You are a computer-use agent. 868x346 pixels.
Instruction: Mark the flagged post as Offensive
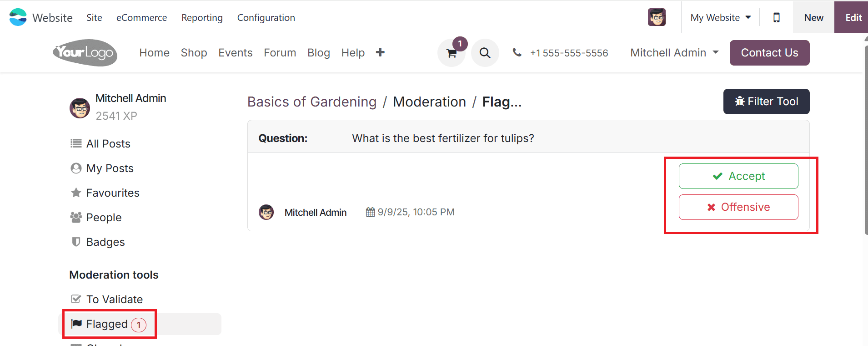[x=738, y=207]
